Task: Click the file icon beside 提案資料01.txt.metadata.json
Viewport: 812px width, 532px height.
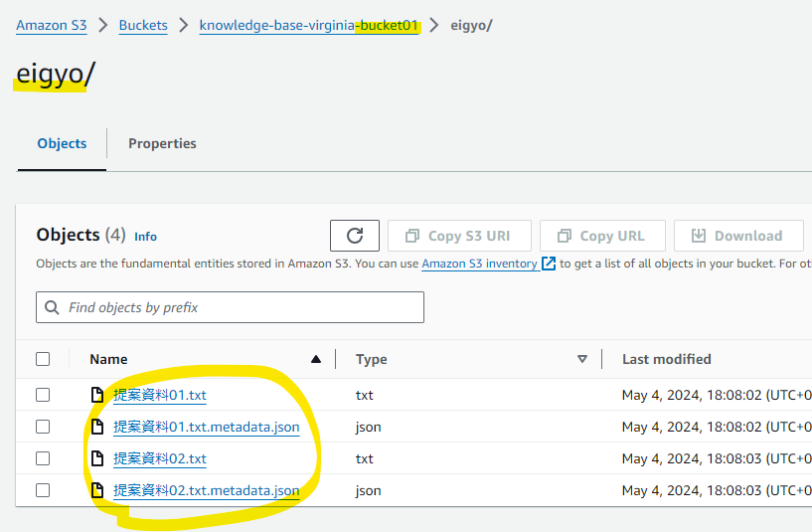Action: [x=96, y=427]
